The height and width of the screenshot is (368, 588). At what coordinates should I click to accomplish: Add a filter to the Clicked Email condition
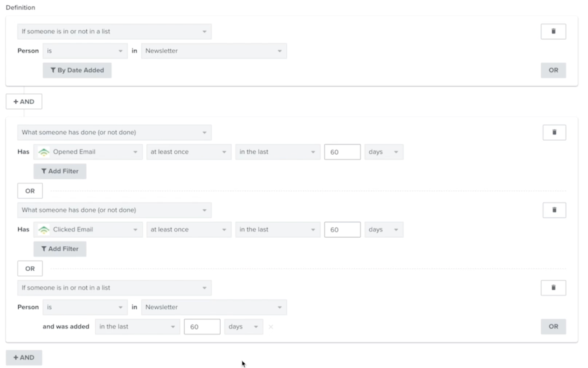tap(60, 249)
